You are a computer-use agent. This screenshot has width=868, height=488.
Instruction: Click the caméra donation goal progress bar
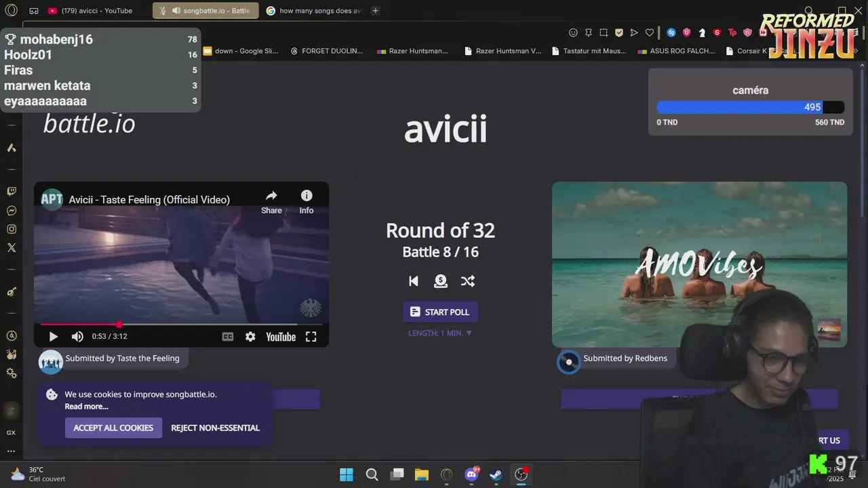pos(751,107)
